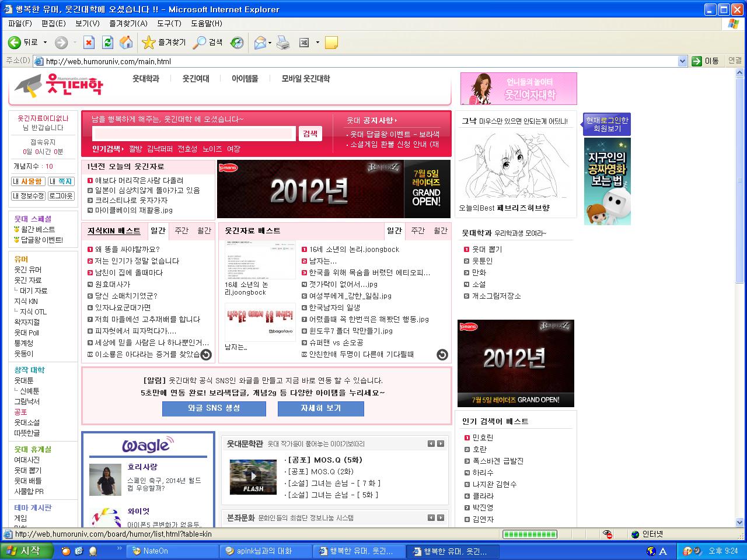The image size is (747, 560).
Task: Go to 아이템몰 in the top navigation
Action: (x=245, y=79)
